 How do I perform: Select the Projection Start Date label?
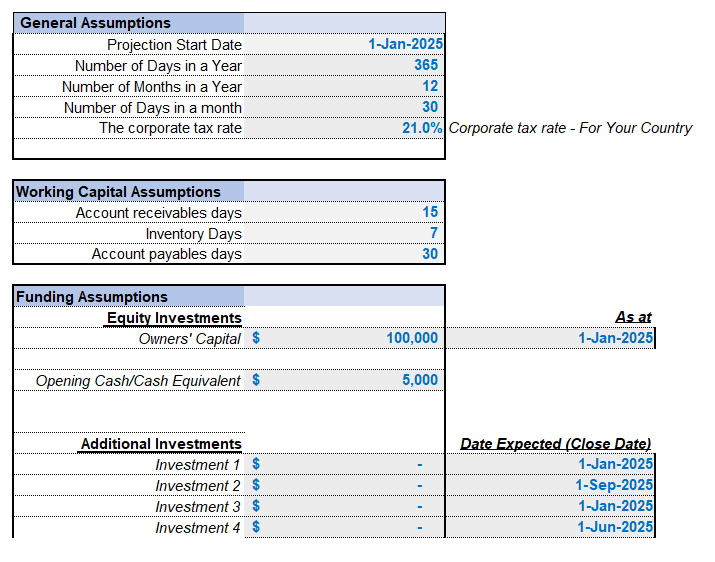pyautogui.click(x=174, y=45)
